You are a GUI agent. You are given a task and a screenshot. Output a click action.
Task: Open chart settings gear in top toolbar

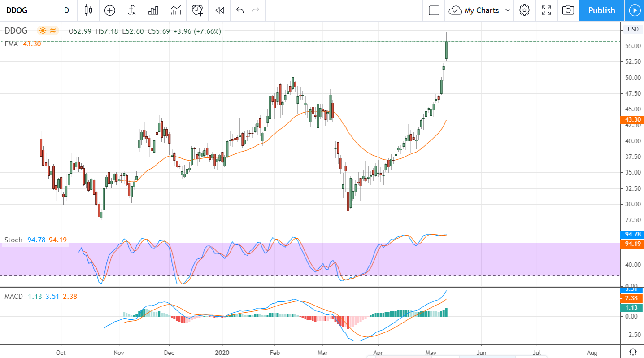pyautogui.click(x=525, y=10)
